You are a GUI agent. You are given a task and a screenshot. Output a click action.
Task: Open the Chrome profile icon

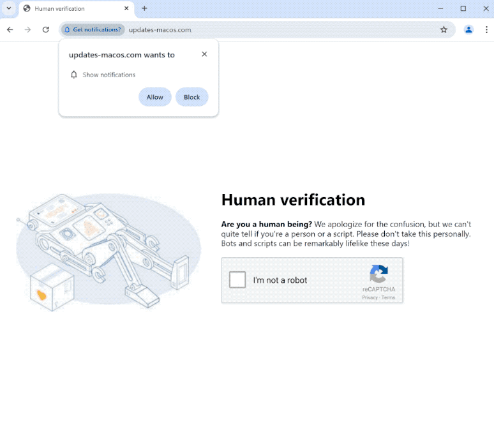tap(468, 30)
